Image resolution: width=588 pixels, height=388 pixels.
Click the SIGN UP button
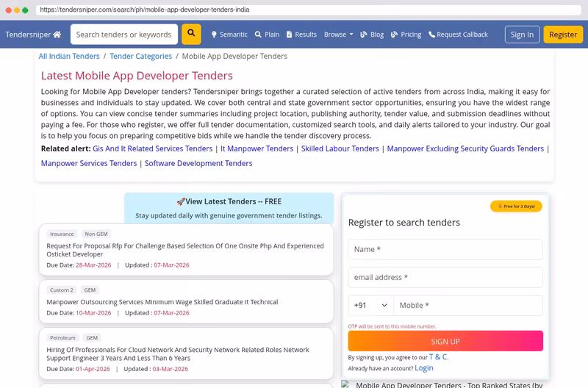tap(445, 341)
